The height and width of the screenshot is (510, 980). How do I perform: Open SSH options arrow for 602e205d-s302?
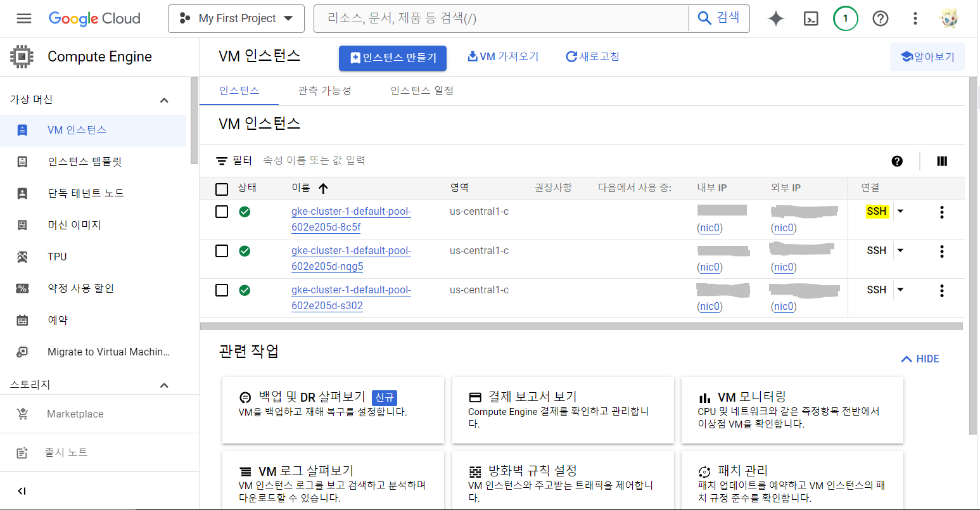click(900, 290)
